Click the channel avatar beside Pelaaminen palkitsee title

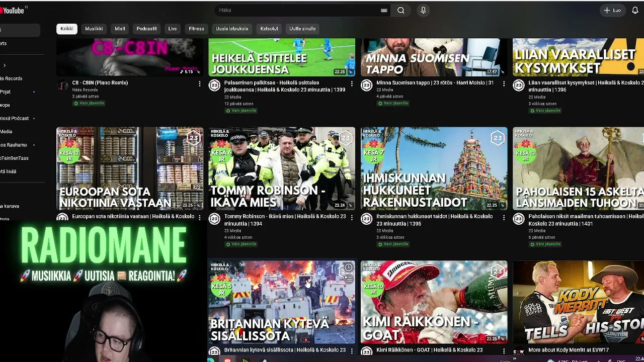(x=214, y=85)
